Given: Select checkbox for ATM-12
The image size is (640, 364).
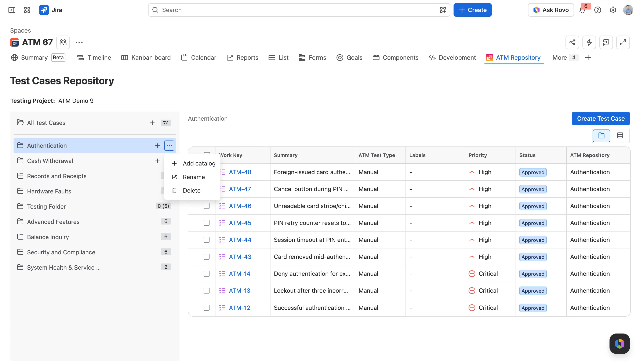Looking at the screenshot, I should (207, 308).
